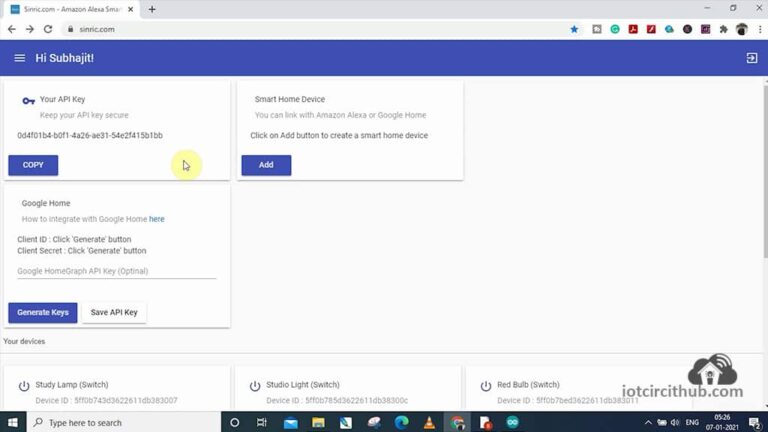Toggle Studio Light power icon
Viewport: 768px width, 432px height.
(x=256, y=385)
